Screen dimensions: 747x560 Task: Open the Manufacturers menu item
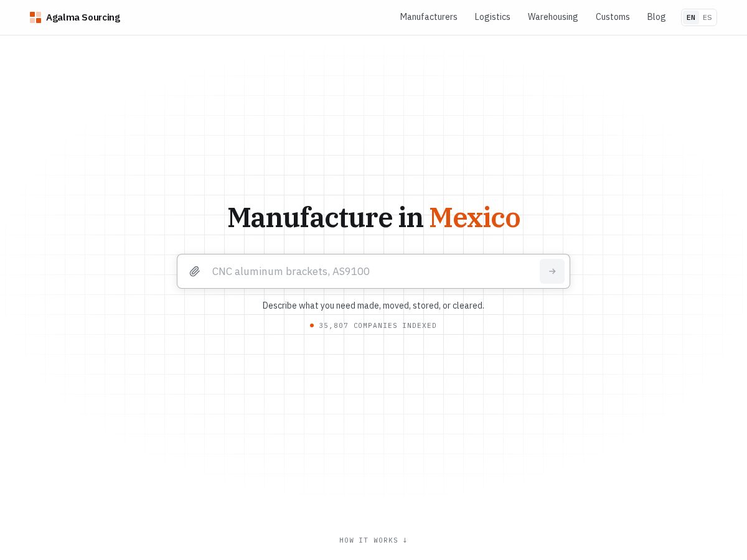coord(428,17)
